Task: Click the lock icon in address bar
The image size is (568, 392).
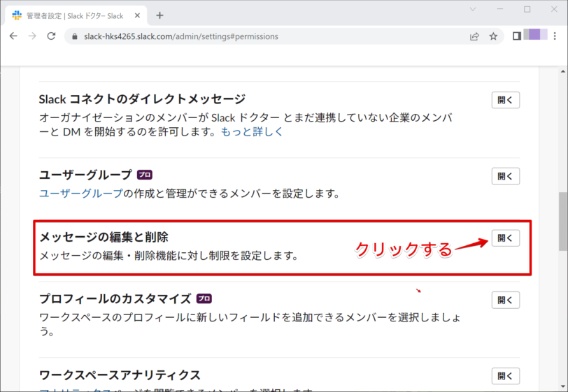Action: coord(75,36)
